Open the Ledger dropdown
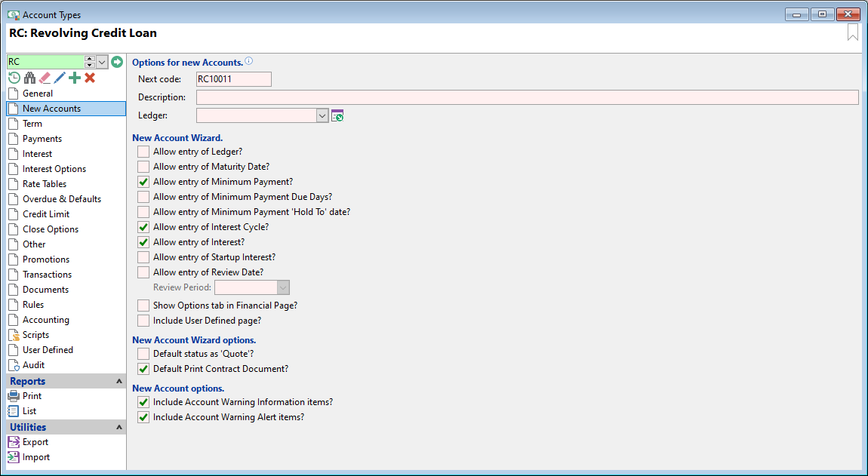 click(323, 115)
